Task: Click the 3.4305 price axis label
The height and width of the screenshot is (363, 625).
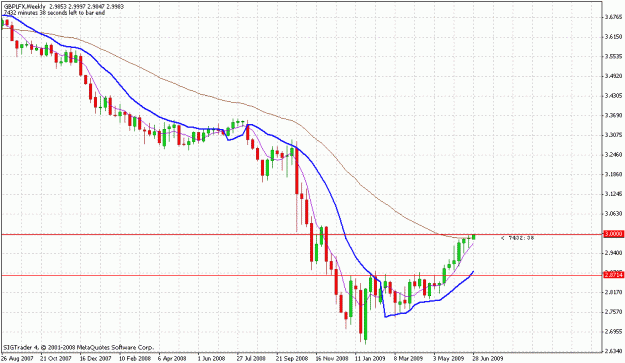Action: [x=613, y=96]
